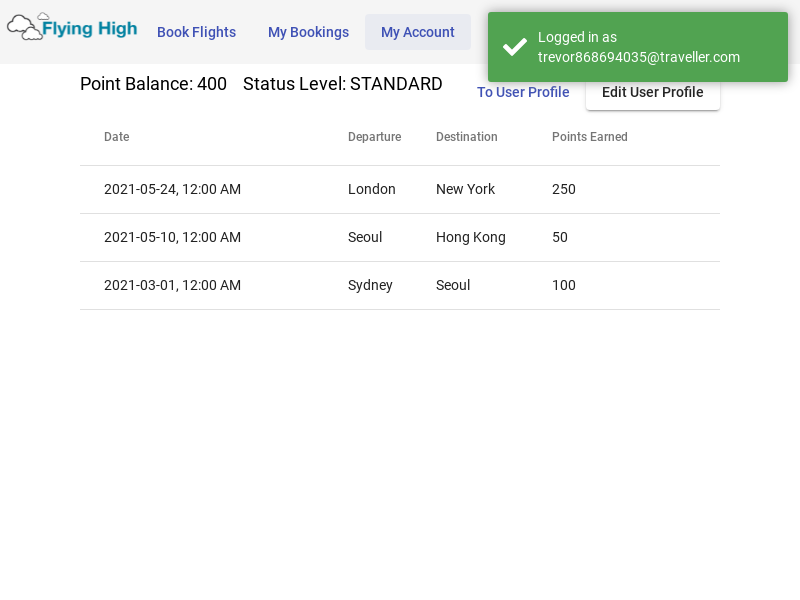Click Seoul in the departure column
This screenshot has height=600, width=800.
pyautogui.click(x=365, y=237)
